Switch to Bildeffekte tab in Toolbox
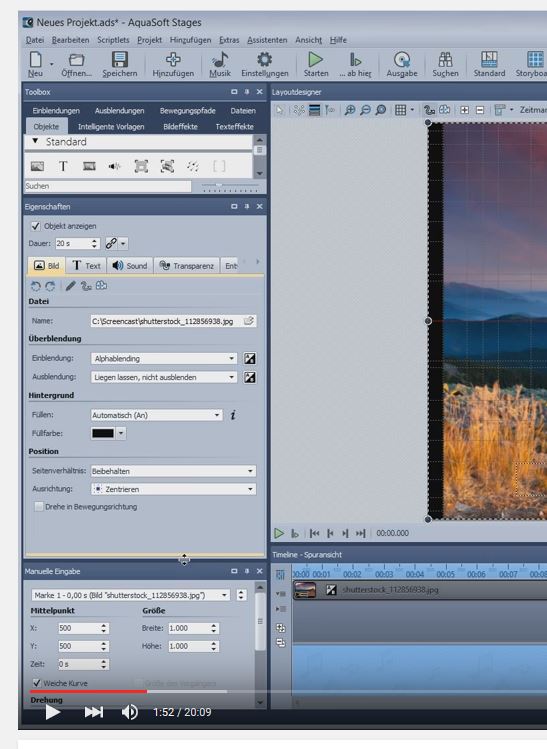 [180, 127]
